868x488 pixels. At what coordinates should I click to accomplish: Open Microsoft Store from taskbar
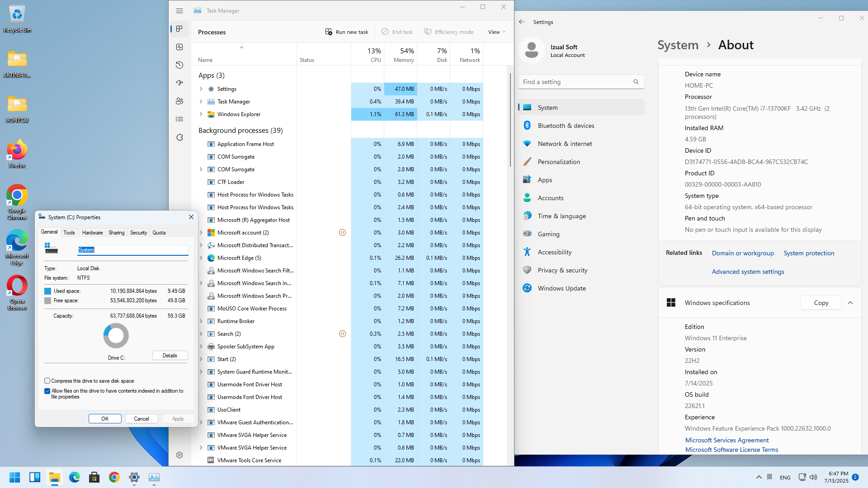tap(94, 477)
